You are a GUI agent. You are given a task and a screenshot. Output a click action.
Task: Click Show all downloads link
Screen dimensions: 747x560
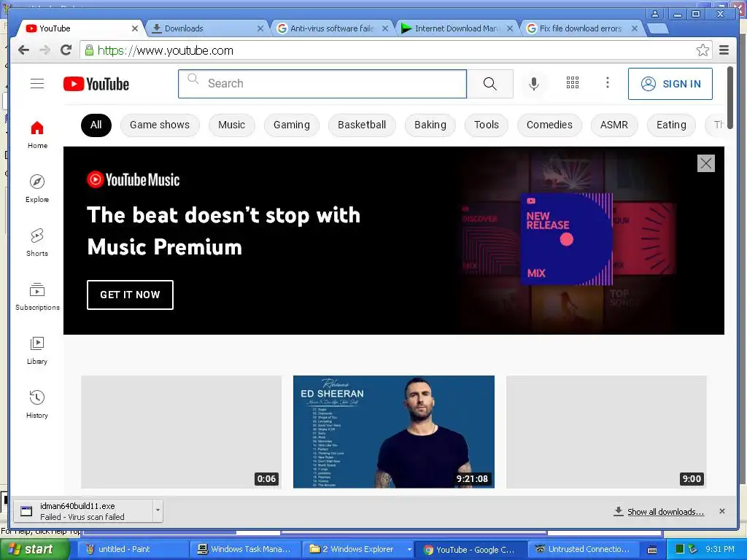coord(665,512)
